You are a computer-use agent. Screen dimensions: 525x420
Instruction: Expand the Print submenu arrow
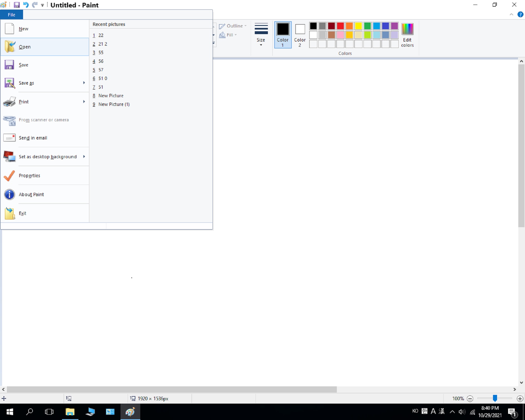point(84,102)
